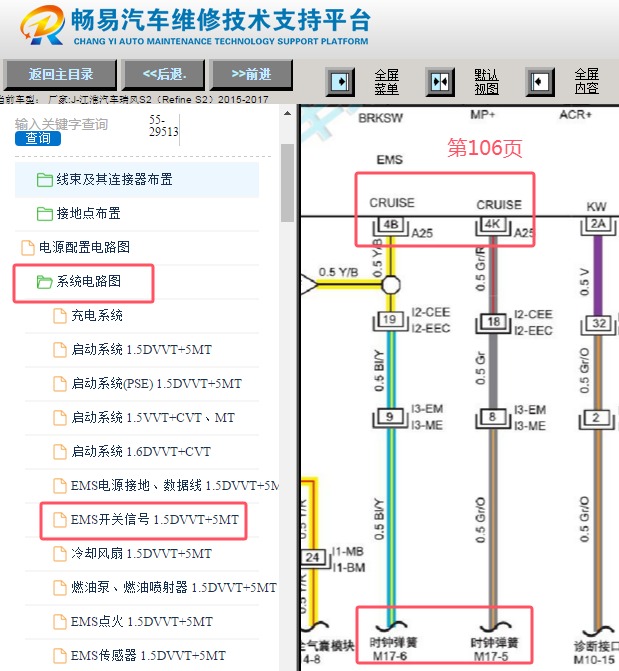Viewport: 619px width, 671px height.
Task: Click the 第106页 page label
Action: pos(485,148)
